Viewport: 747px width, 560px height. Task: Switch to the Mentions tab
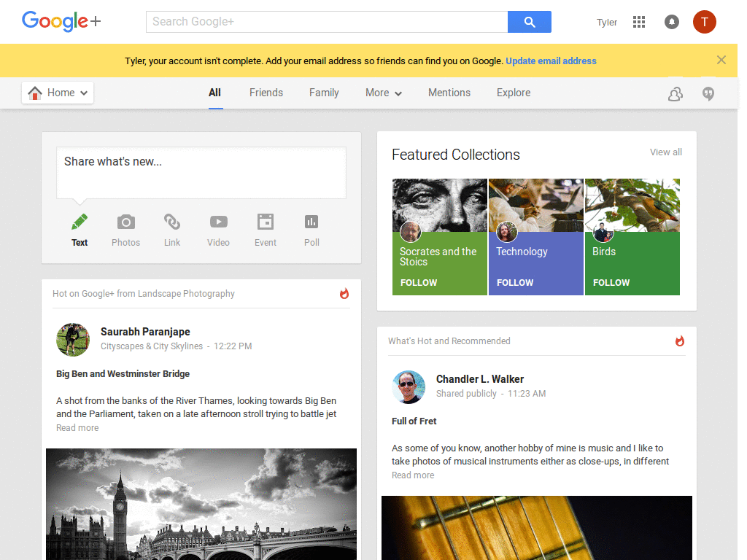click(x=449, y=93)
